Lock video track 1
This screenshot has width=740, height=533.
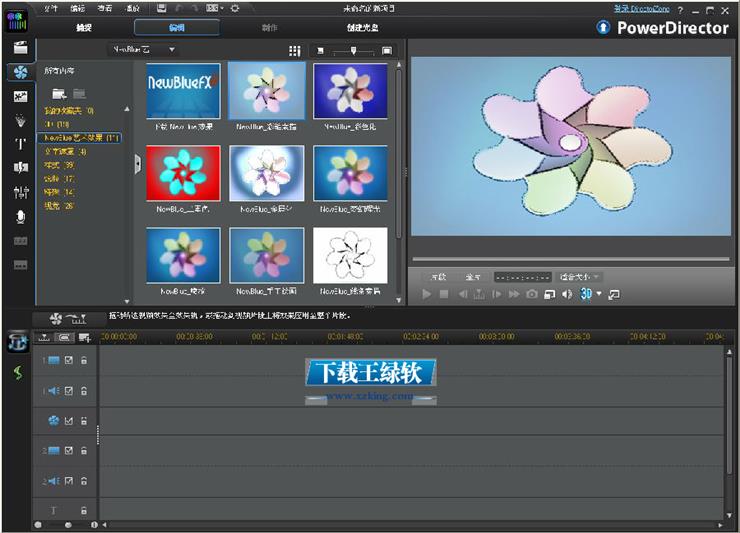tap(84, 360)
